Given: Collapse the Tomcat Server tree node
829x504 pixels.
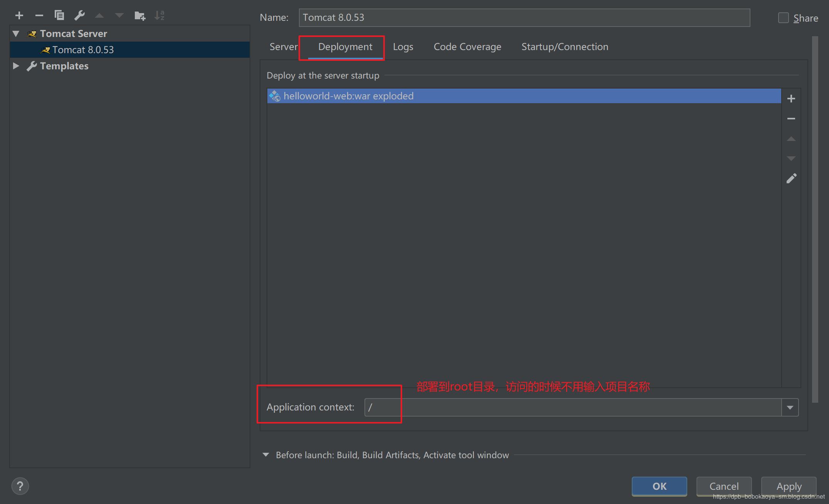Looking at the screenshot, I should (16, 33).
